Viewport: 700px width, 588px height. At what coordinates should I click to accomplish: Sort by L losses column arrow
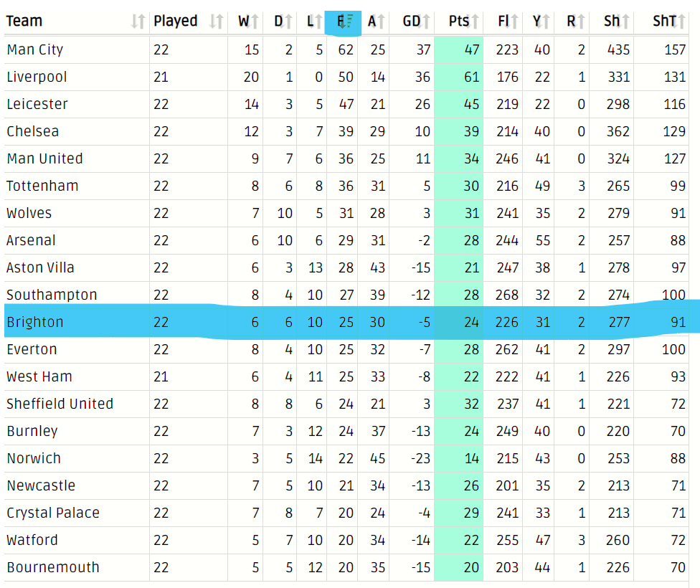pyautogui.click(x=318, y=21)
